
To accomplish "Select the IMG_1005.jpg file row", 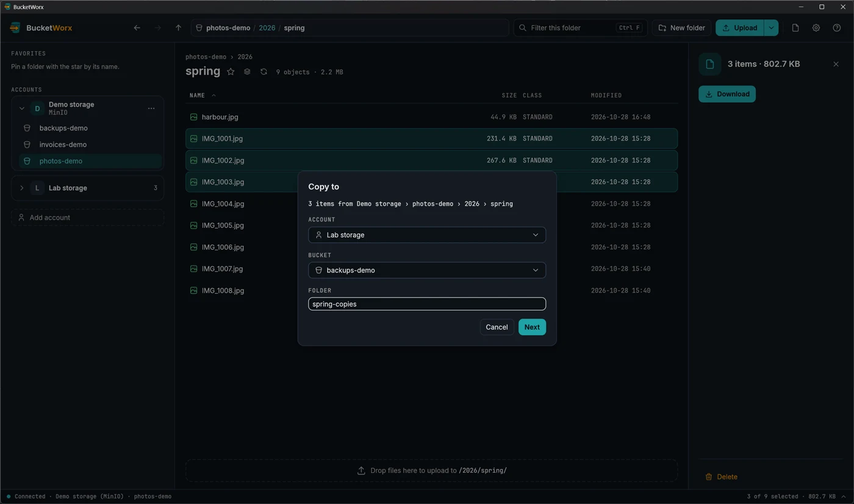I will click(x=431, y=225).
